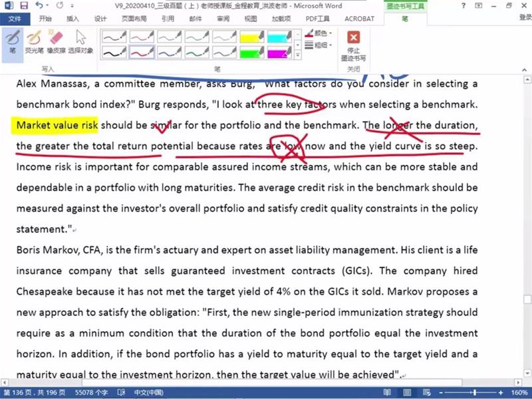This screenshot has width=532, height=399.
Task: Pick the top-row black thin pen style
Action: (114, 37)
